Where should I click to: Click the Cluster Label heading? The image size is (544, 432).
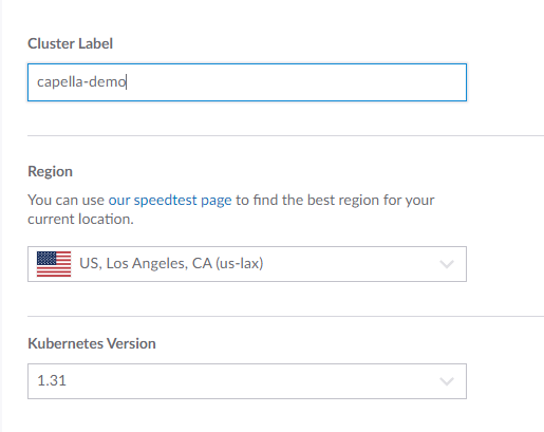click(x=70, y=44)
